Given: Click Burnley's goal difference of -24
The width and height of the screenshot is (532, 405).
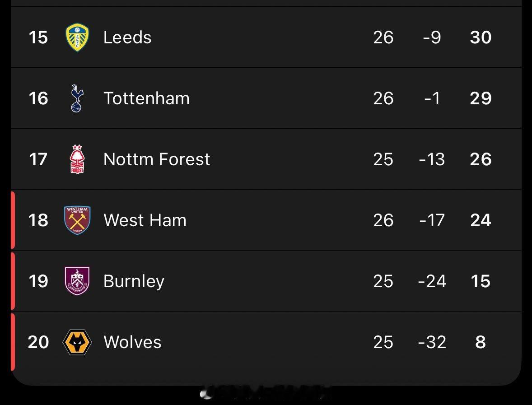Looking at the screenshot, I should [x=432, y=281].
